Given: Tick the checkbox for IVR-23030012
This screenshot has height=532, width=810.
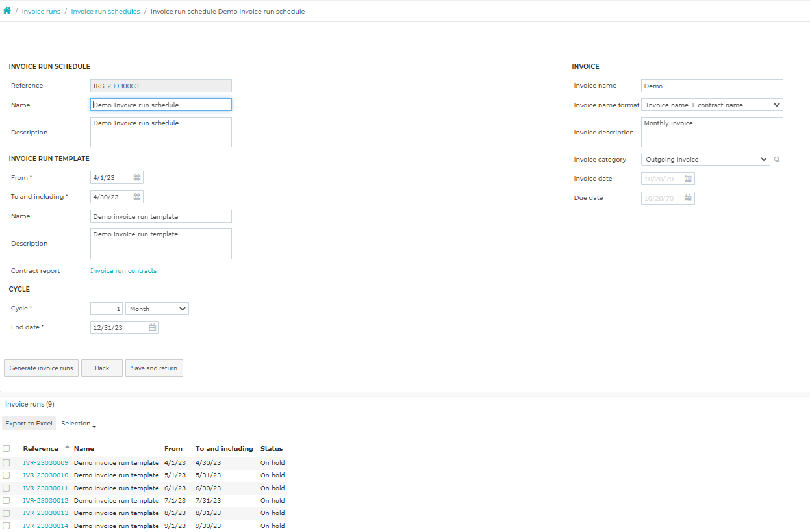Looking at the screenshot, I should click(x=6, y=501).
